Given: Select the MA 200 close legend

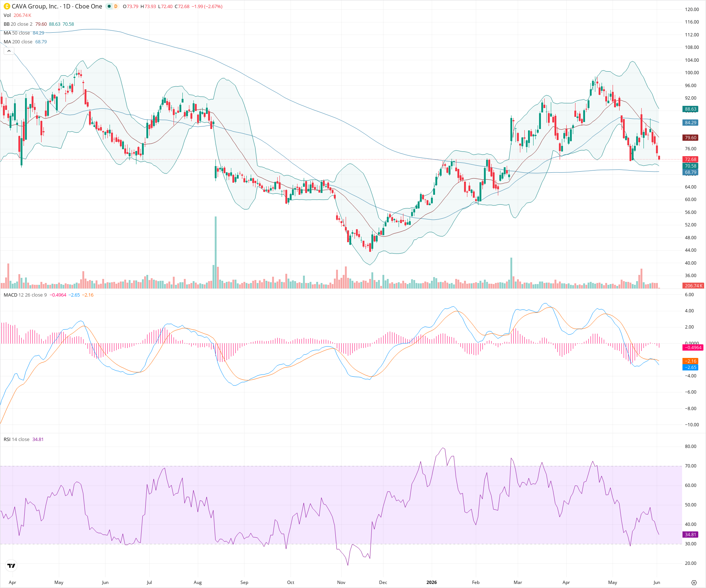Looking at the screenshot, I should coord(18,42).
